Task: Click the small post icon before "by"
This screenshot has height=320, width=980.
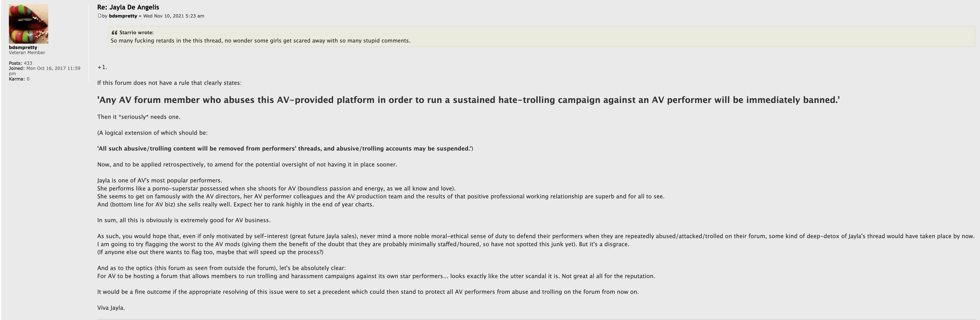Action: 100,16
